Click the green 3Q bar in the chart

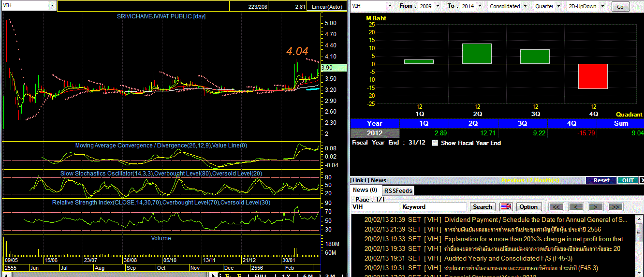pyautogui.click(x=535, y=57)
